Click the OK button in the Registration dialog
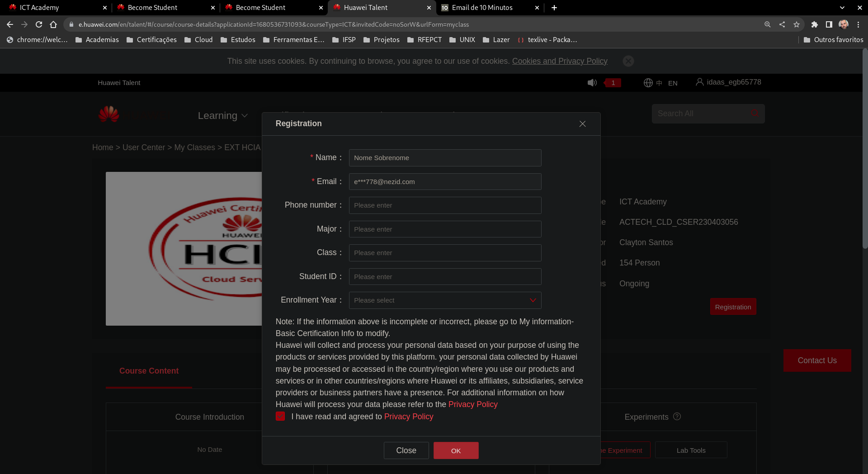This screenshot has width=868, height=474. pyautogui.click(x=456, y=450)
